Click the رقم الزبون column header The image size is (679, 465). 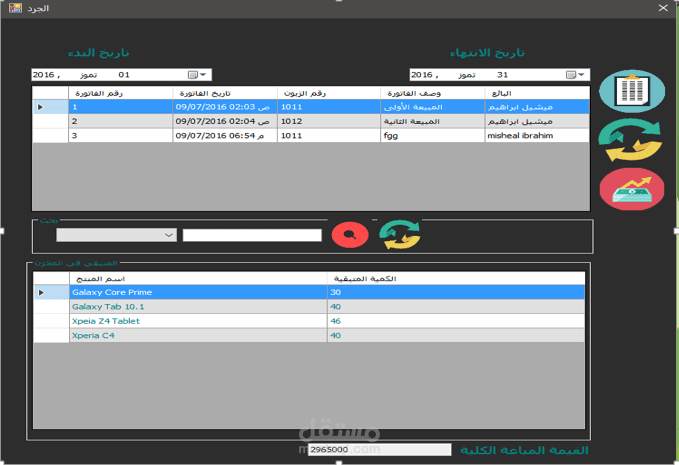pos(329,93)
